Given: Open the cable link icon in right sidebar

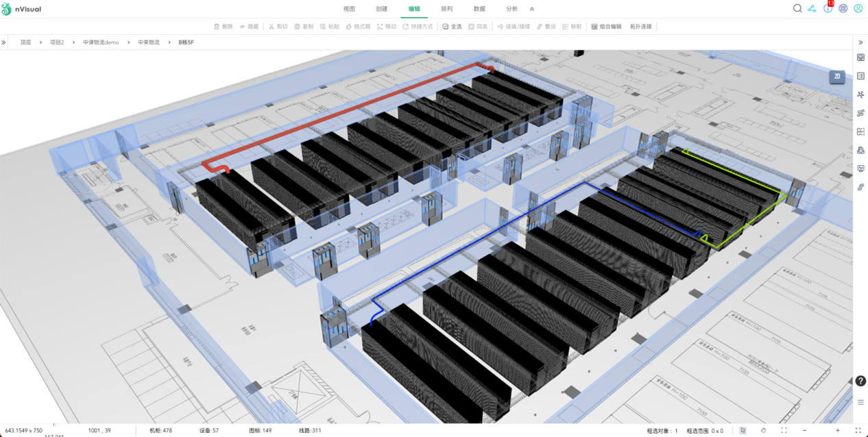Looking at the screenshot, I should click(x=861, y=113).
